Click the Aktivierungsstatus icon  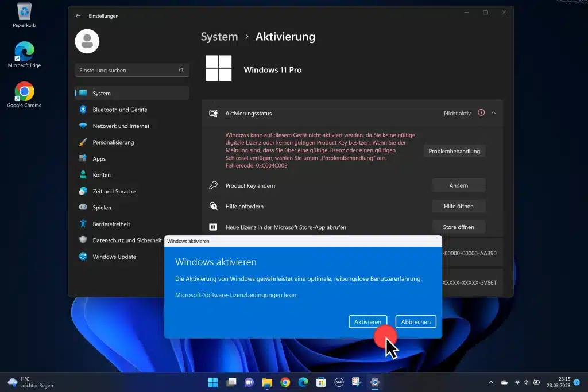click(214, 113)
